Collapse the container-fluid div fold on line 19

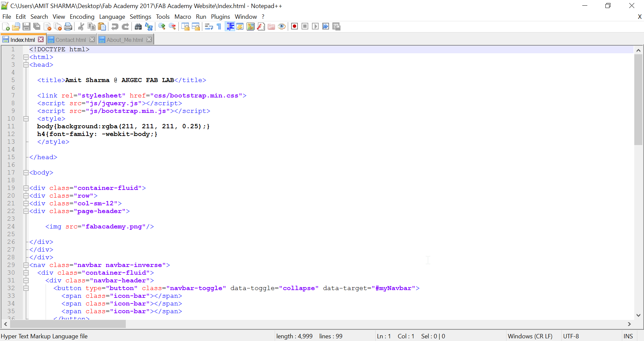26,188
